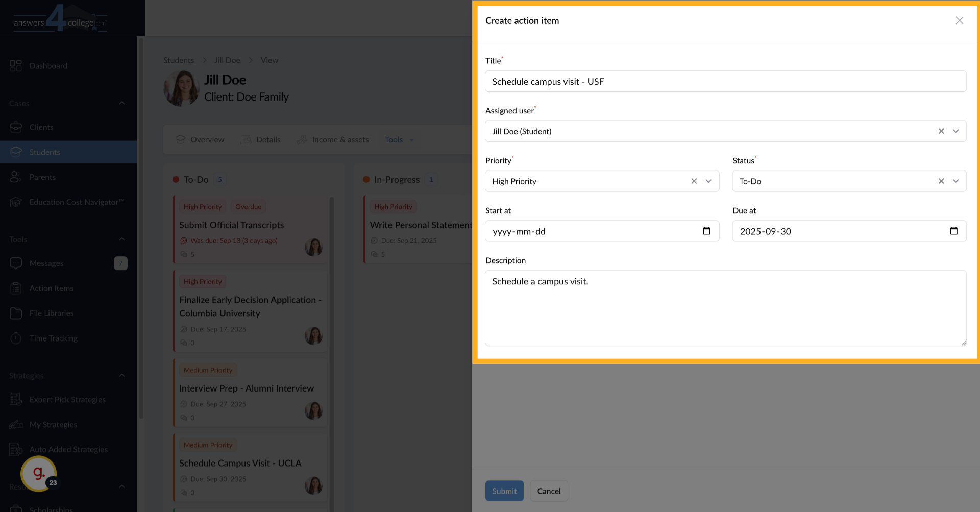Image resolution: width=980 pixels, height=512 pixels.
Task: Collapse the Resources sidebar section chevron
Action: pos(122,486)
